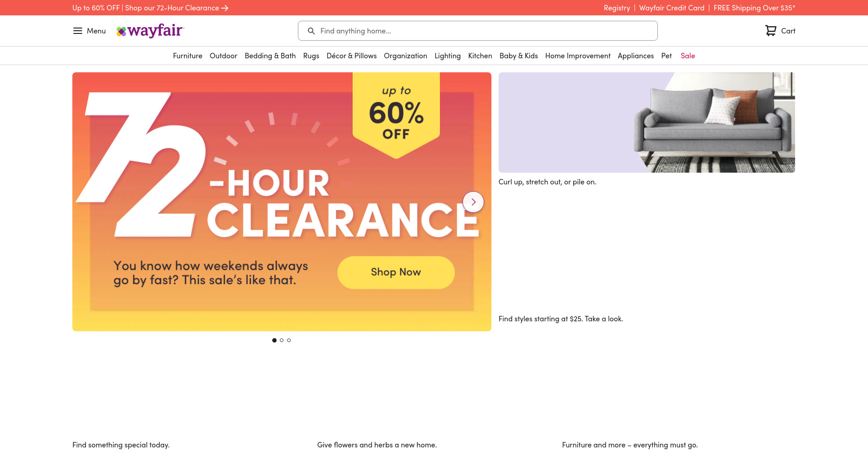
Task: Open the Wayfair Credit Card link
Action: (x=672, y=8)
